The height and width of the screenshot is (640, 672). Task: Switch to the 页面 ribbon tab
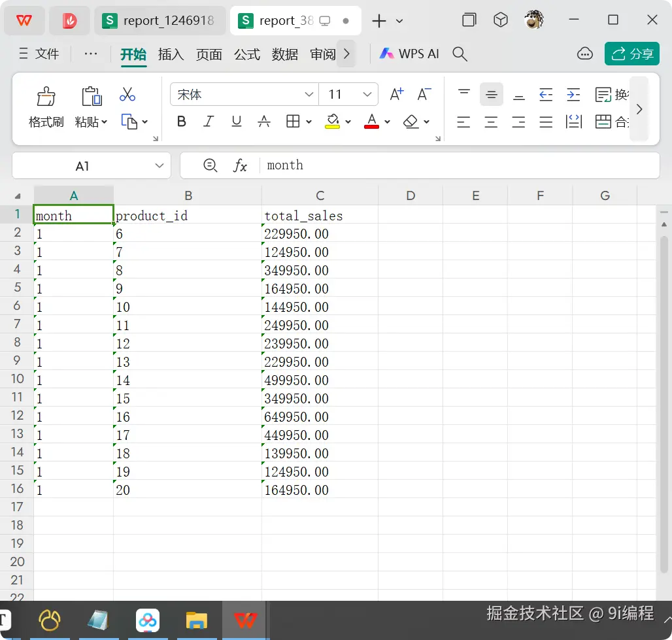pos(209,54)
